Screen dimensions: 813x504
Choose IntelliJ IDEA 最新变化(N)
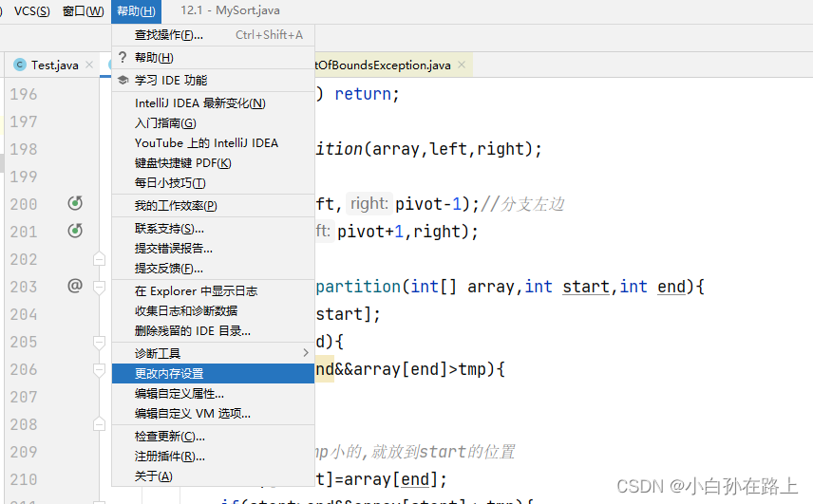click(x=213, y=103)
